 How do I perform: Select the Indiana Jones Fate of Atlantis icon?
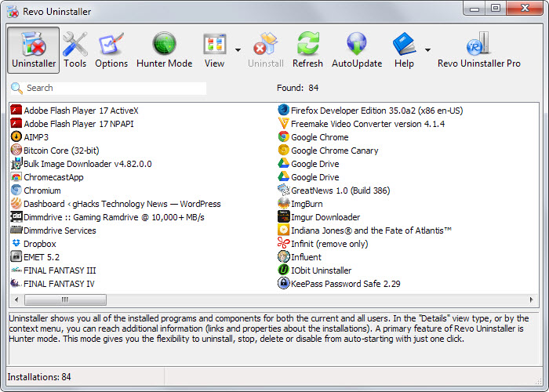coord(284,230)
